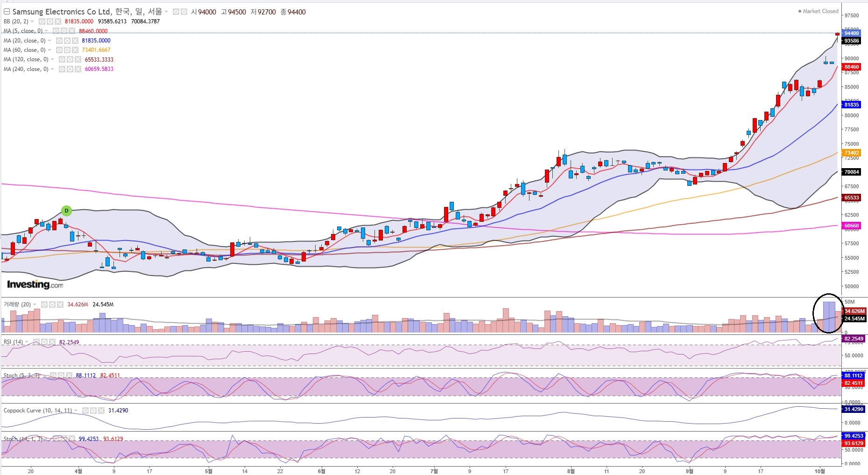Viewport: 868px width, 475px height.
Task: Click the 94400 current price label
Action: tap(852, 33)
